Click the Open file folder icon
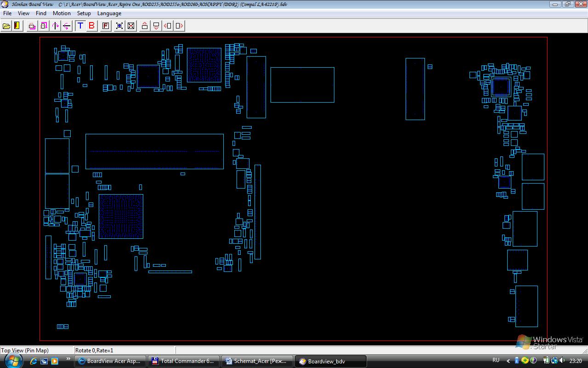 6,26
